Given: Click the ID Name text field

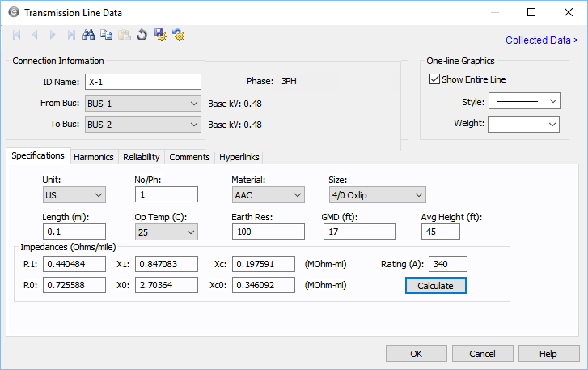Looking at the screenshot, I should click(142, 82).
